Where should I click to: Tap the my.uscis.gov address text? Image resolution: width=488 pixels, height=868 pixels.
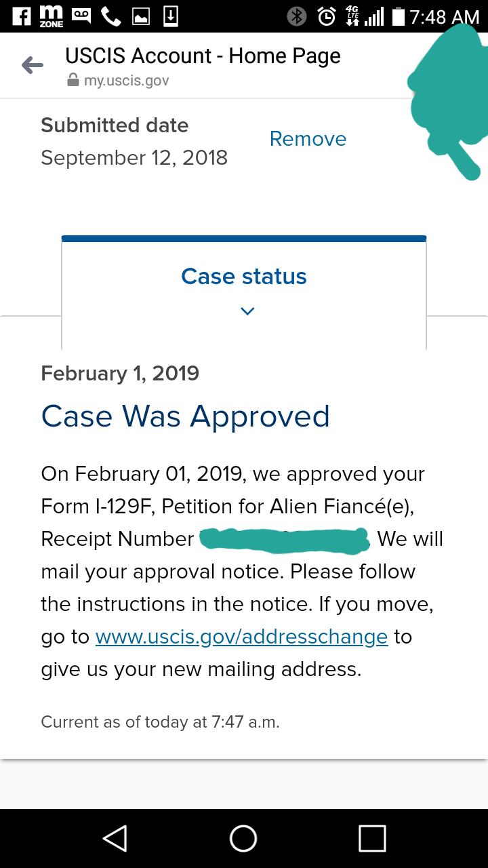click(126, 81)
